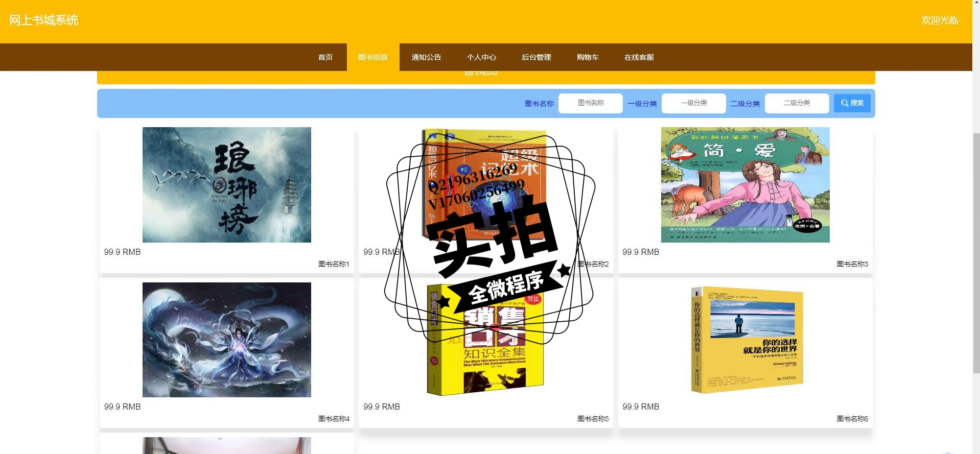
Task: Open the 购物车 shopping cart
Action: coord(588,57)
